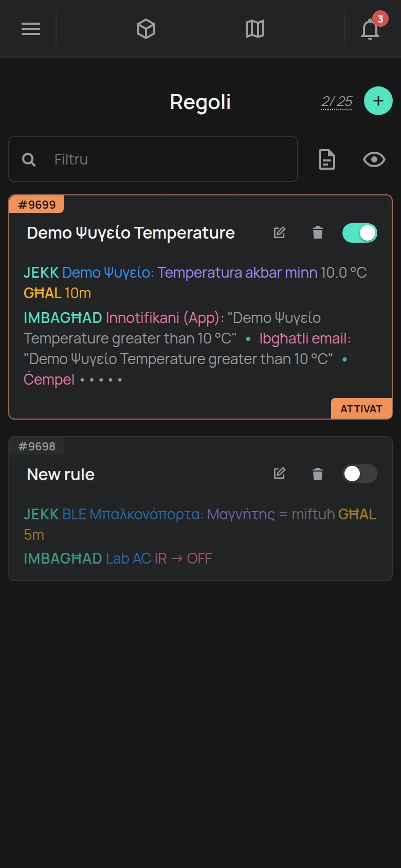This screenshot has height=868, width=401.
Task: Click the 2/25 rules counter
Action: [337, 101]
